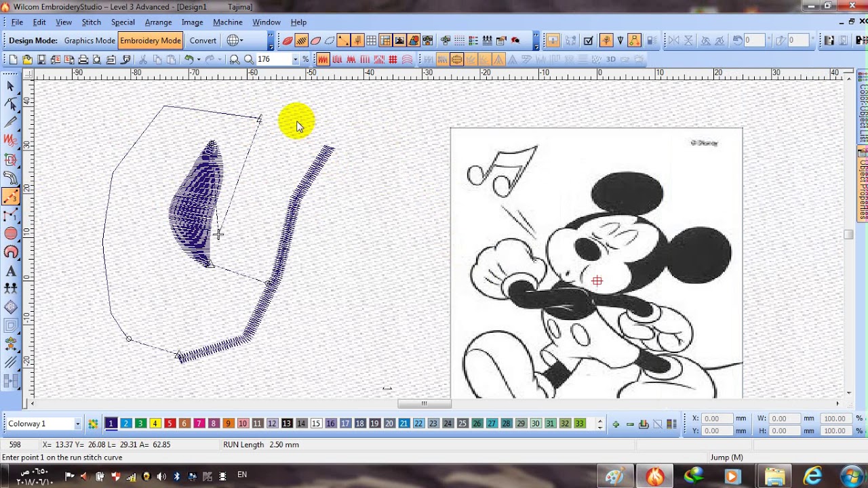Toggle the highlighted zigzag stitch type
This screenshot has width=868, height=488.
323,60
